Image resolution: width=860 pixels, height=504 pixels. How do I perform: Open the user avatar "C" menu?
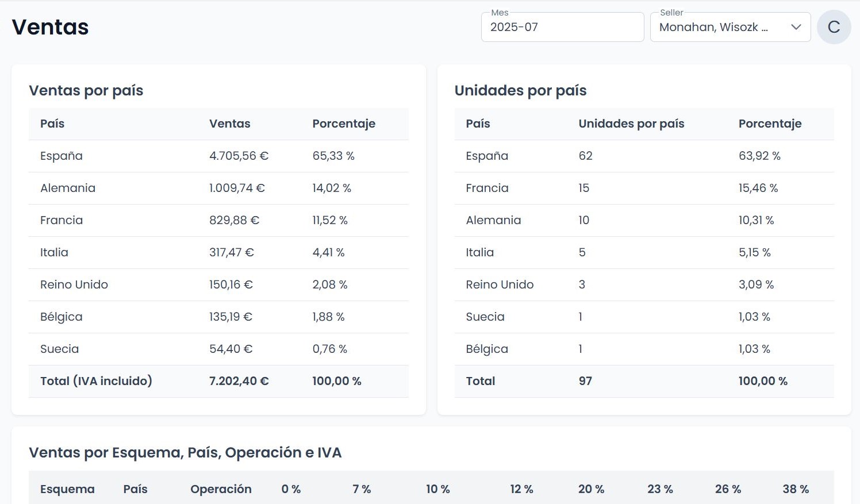834,27
